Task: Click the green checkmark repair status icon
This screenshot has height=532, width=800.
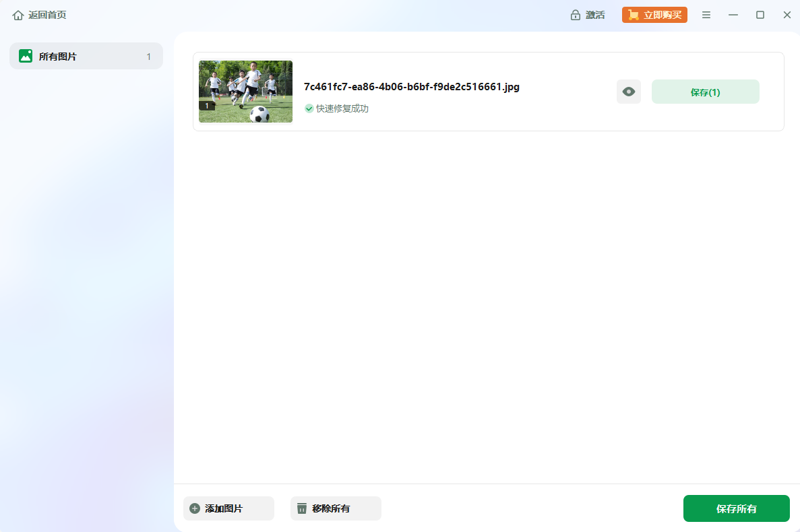Action: [309, 108]
